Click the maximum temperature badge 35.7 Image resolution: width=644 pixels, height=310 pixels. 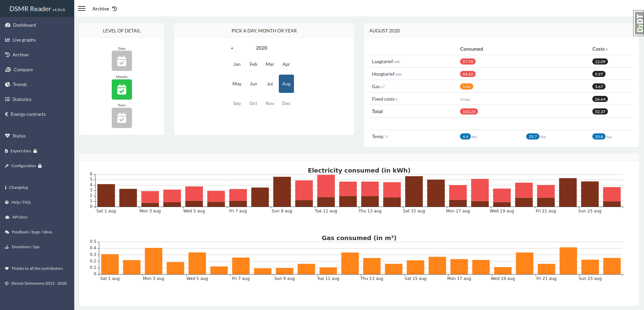click(533, 136)
